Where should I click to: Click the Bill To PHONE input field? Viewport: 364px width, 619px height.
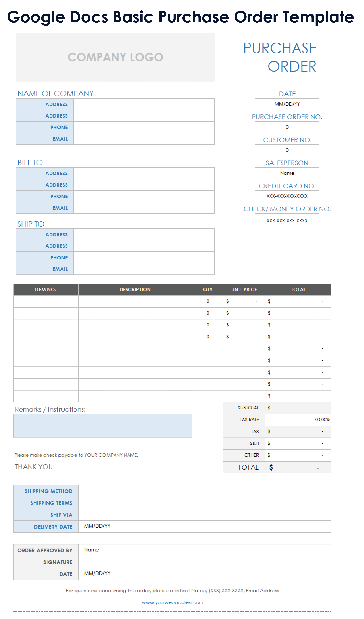click(x=144, y=196)
